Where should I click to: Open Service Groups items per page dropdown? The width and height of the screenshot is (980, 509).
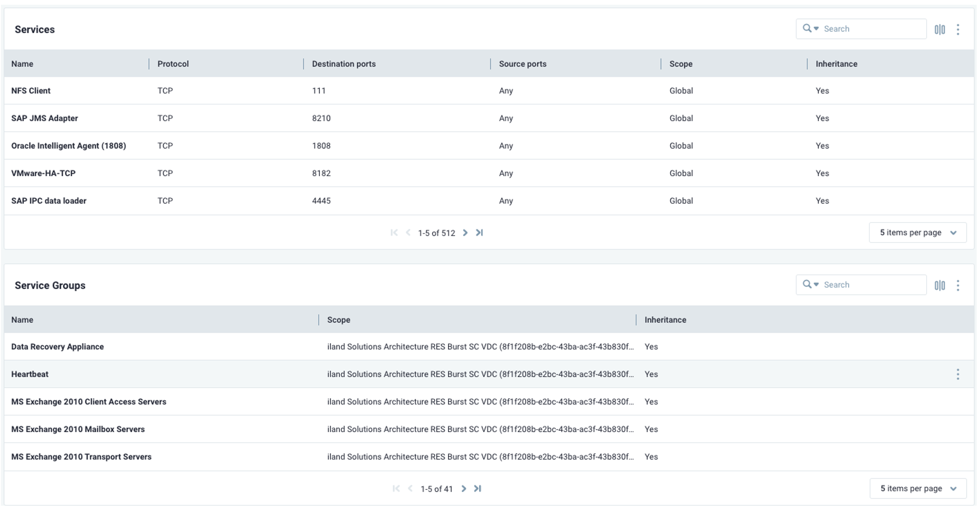tap(917, 488)
